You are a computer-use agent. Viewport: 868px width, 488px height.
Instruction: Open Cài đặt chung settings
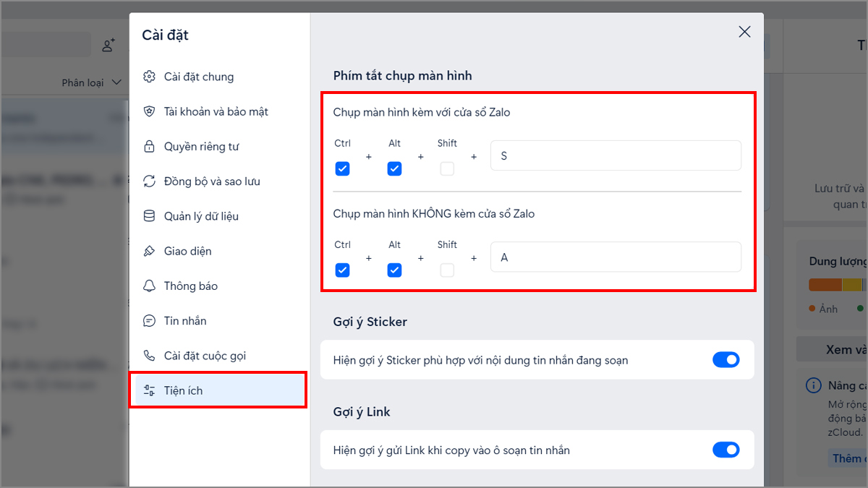[x=220, y=77]
